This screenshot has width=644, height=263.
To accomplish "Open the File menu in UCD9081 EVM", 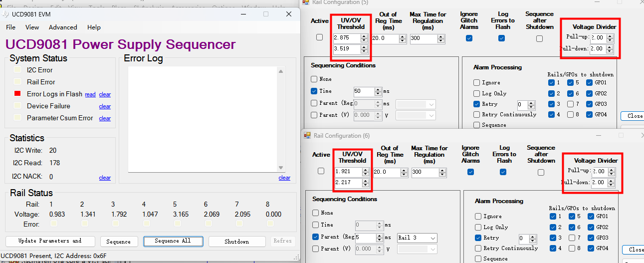I will click(x=10, y=27).
